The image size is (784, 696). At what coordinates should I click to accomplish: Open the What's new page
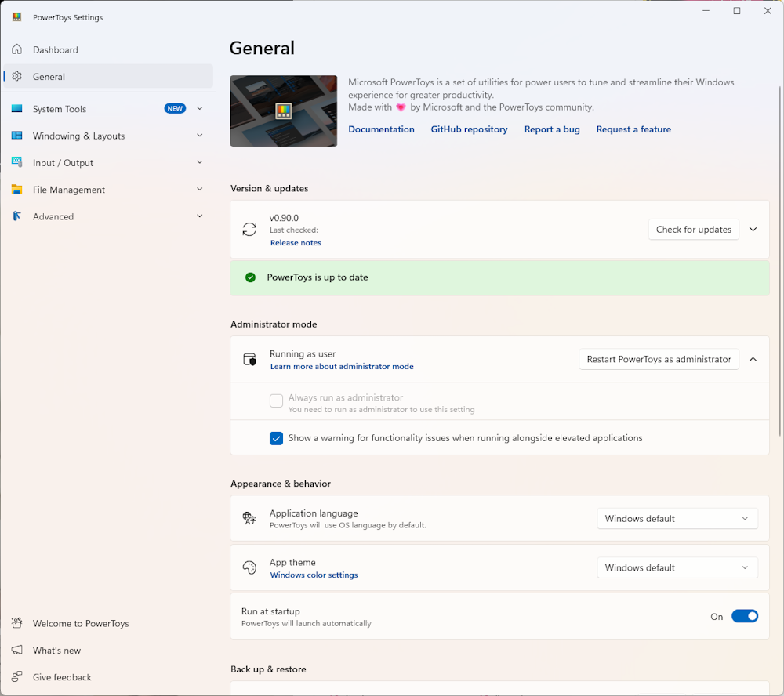pos(108,651)
